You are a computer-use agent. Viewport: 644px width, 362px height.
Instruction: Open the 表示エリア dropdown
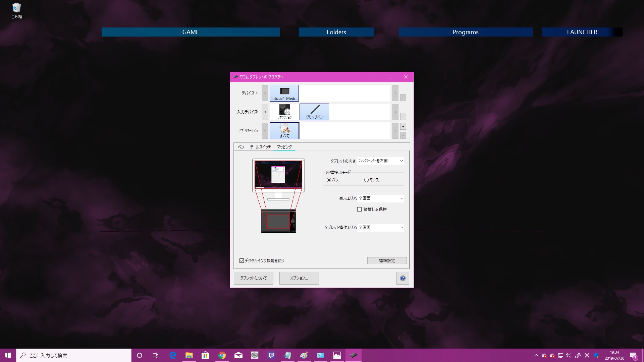[381, 198]
